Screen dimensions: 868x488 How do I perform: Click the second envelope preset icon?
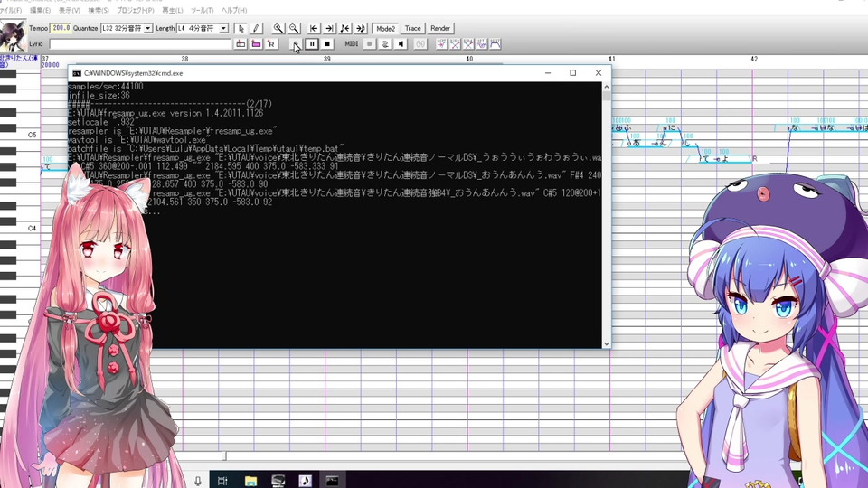pos(455,43)
